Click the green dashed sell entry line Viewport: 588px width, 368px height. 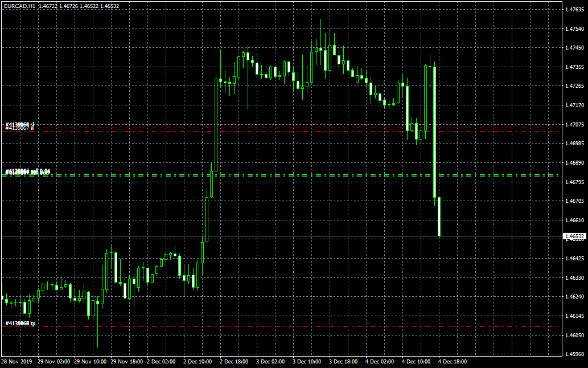tap(285, 175)
